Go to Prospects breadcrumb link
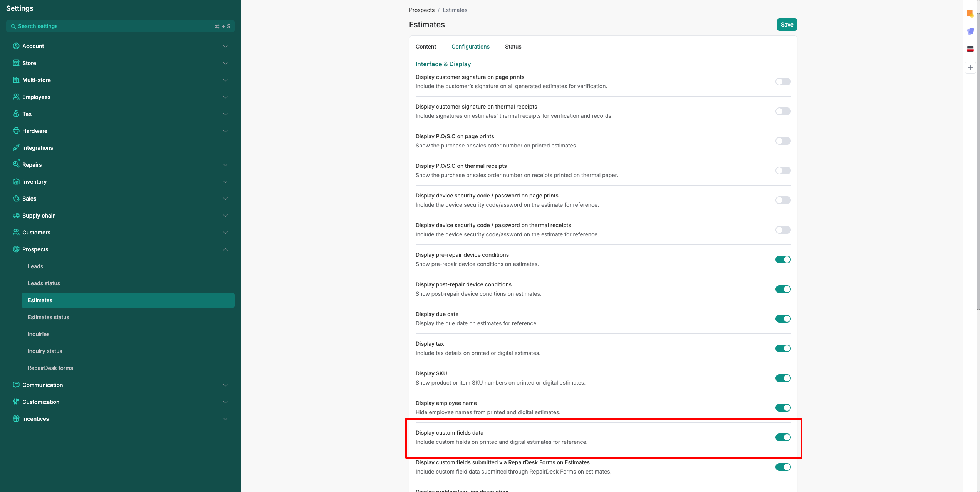The image size is (980, 492). point(421,10)
